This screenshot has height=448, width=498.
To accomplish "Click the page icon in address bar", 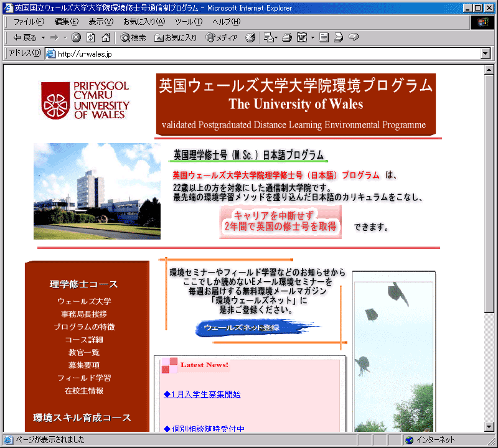I will (x=50, y=54).
